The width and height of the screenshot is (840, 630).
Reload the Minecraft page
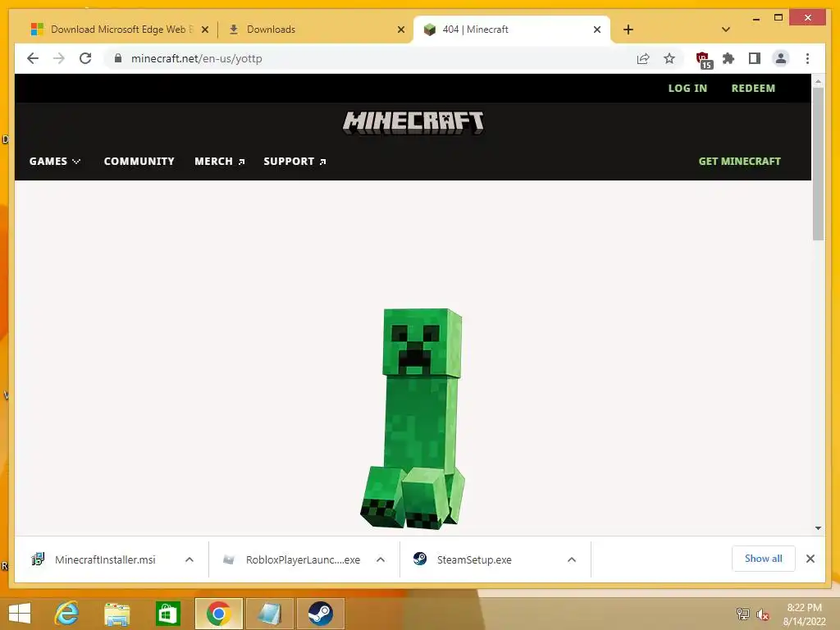click(85, 58)
